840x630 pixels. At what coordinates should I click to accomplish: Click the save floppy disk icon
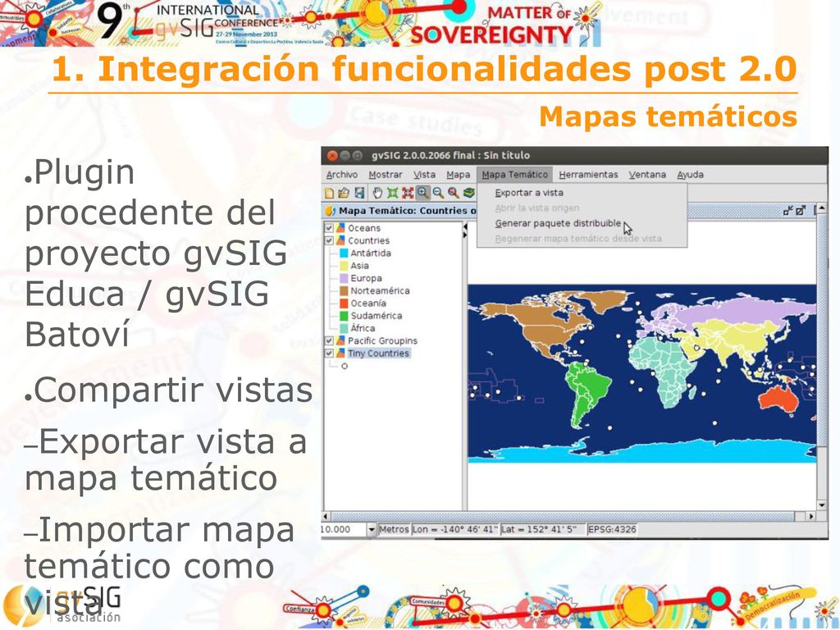coord(359,193)
